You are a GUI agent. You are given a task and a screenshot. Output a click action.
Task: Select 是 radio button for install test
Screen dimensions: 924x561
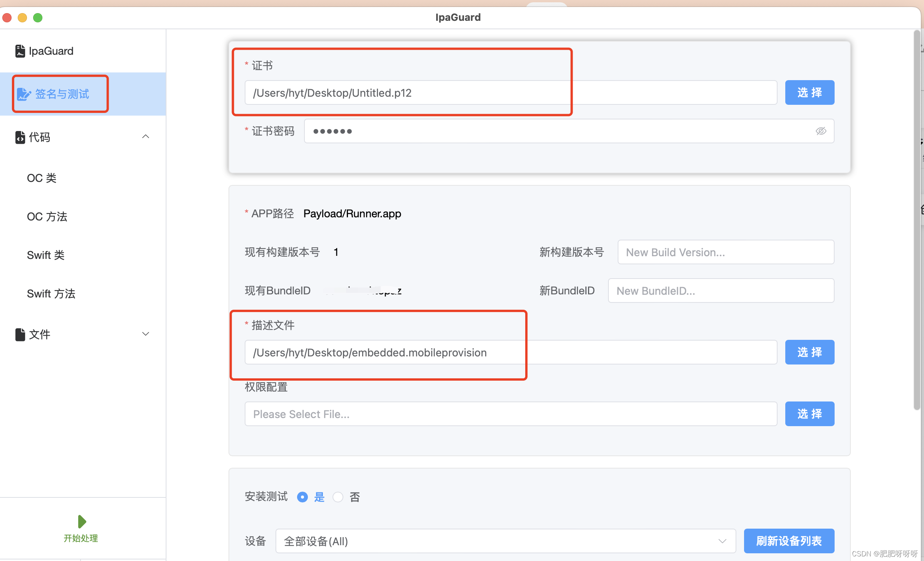pyautogui.click(x=302, y=497)
